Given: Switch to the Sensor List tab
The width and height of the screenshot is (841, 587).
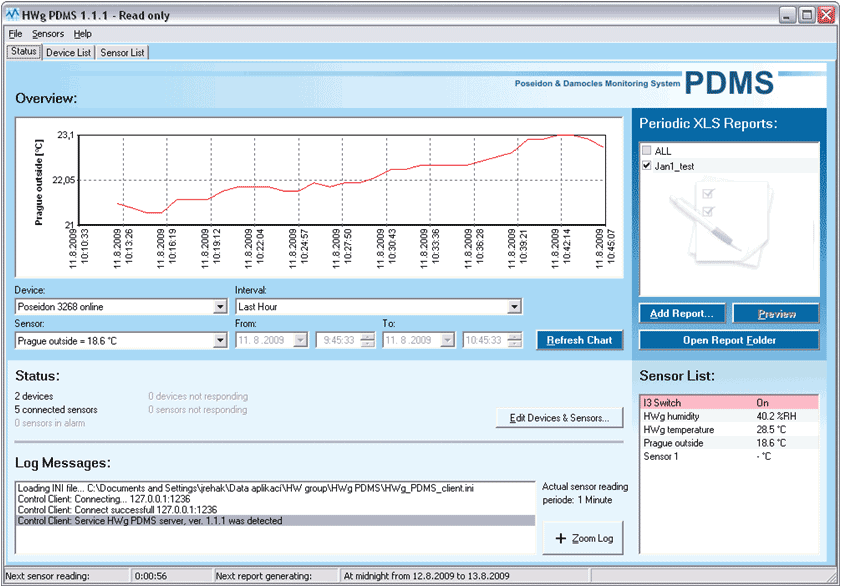Looking at the screenshot, I should (x=123, y=52).
